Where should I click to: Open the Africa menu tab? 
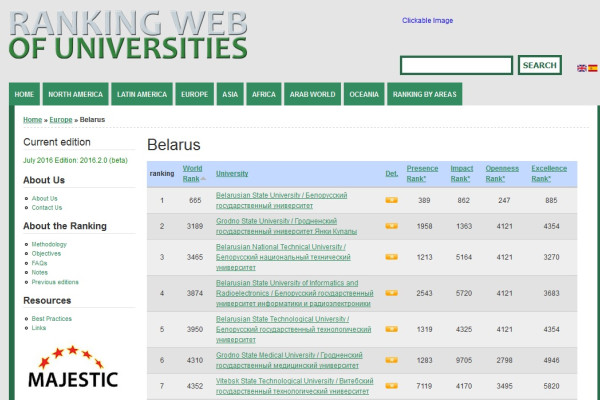(264, 94)
